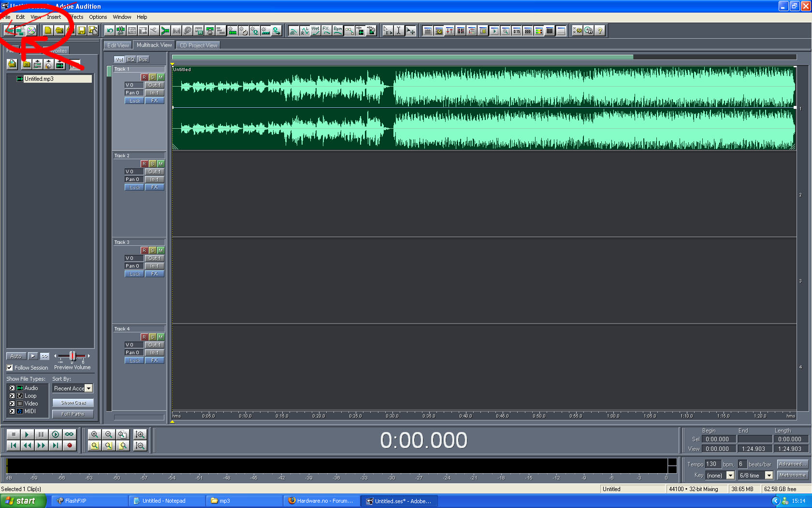Zoom out horizontally with magnifier minus

[x=108, y=434]
